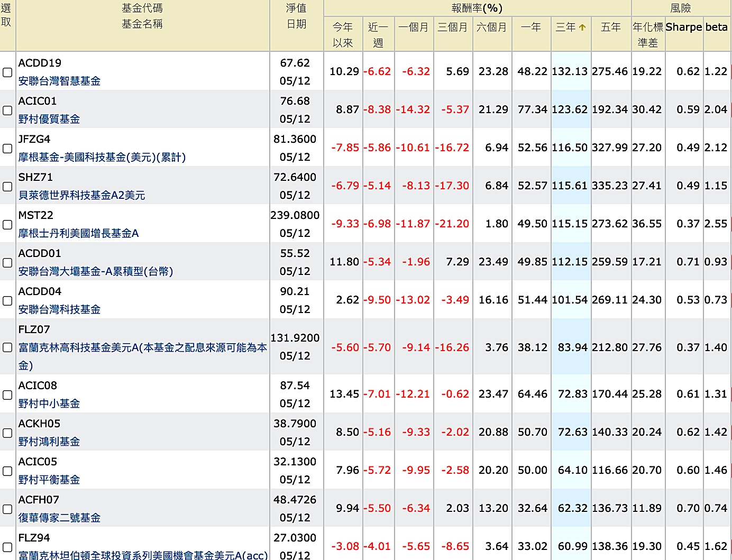Image resolution: width=732 pixels, height=560 pixels.
Task: Open the 摩根士丹利美國增長基金A link
Action: tap(78, 233)
